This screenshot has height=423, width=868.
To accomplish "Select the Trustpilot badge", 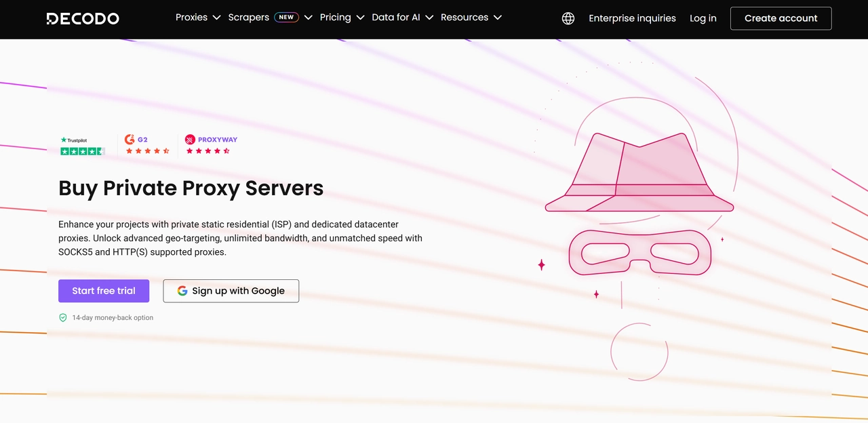I will point(81,140).
